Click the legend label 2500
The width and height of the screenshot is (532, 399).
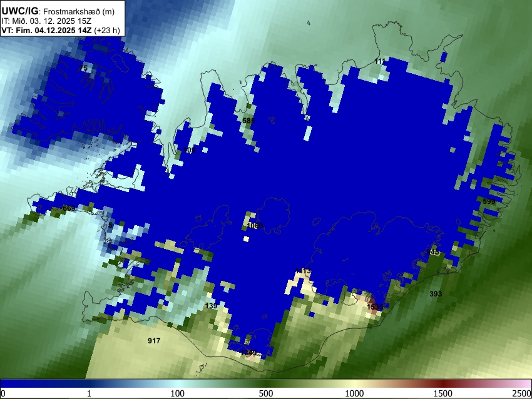tap(522, 393)
